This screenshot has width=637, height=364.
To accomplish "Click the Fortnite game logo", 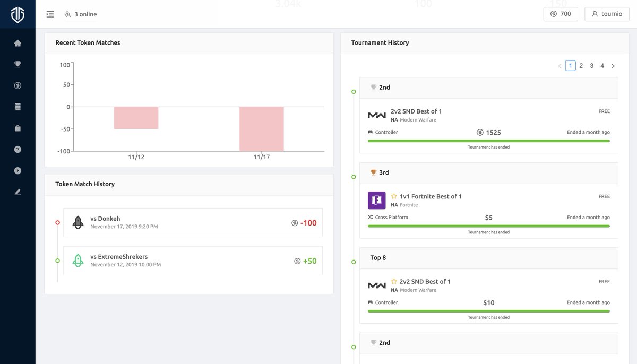I will click(377, 201).
